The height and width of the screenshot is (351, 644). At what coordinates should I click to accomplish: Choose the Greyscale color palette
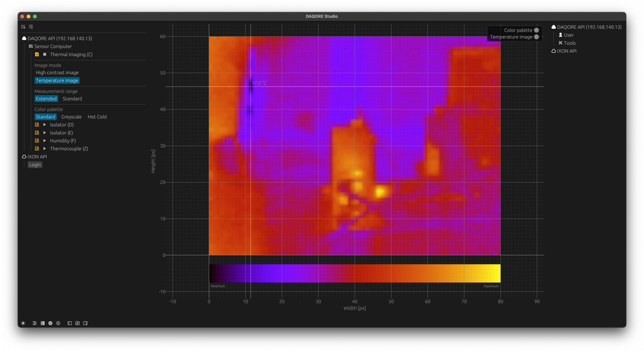pos(71,117)
